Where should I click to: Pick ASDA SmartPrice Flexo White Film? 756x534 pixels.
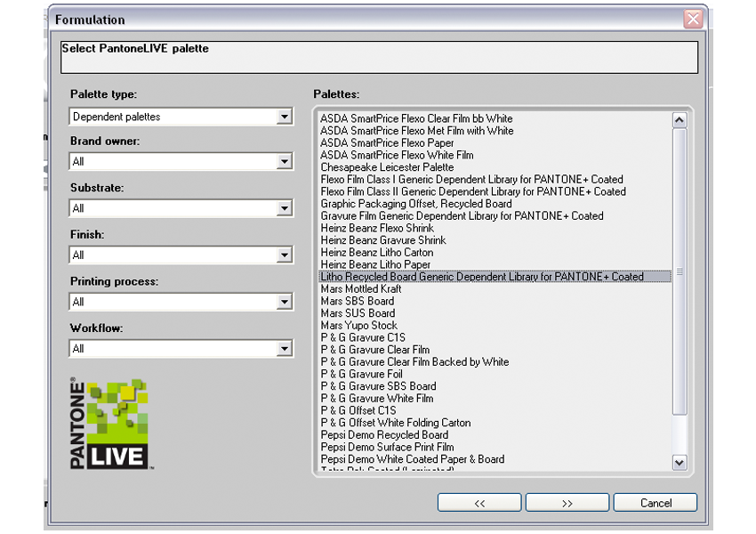click(398, 155)
